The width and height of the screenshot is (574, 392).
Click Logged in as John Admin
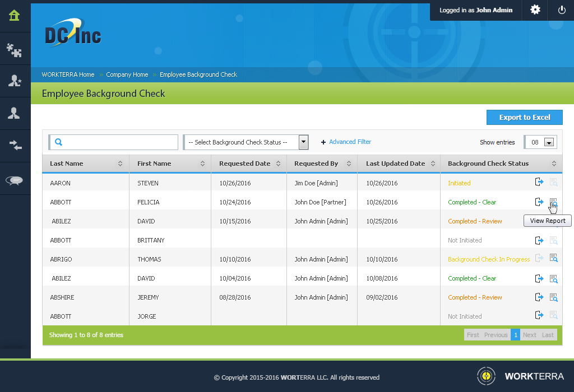click(476, 10)
